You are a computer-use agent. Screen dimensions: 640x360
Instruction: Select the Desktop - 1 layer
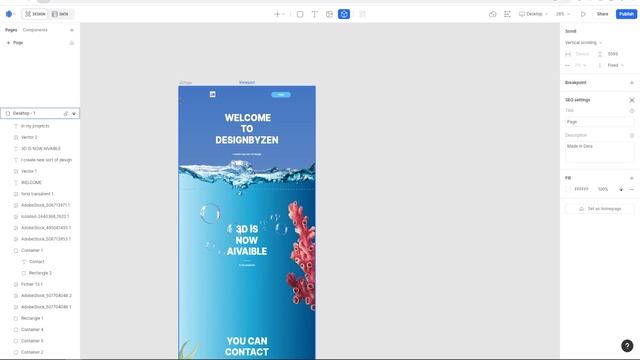(x=40, y=113)
